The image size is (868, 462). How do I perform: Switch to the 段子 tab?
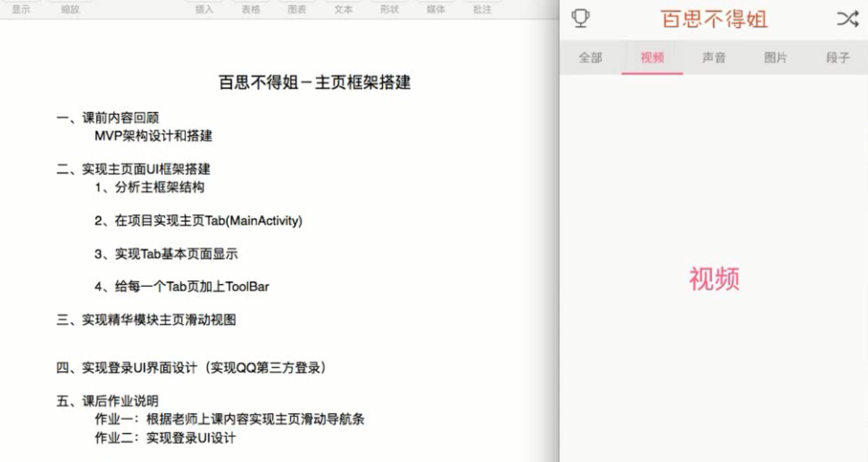[838, 58]
